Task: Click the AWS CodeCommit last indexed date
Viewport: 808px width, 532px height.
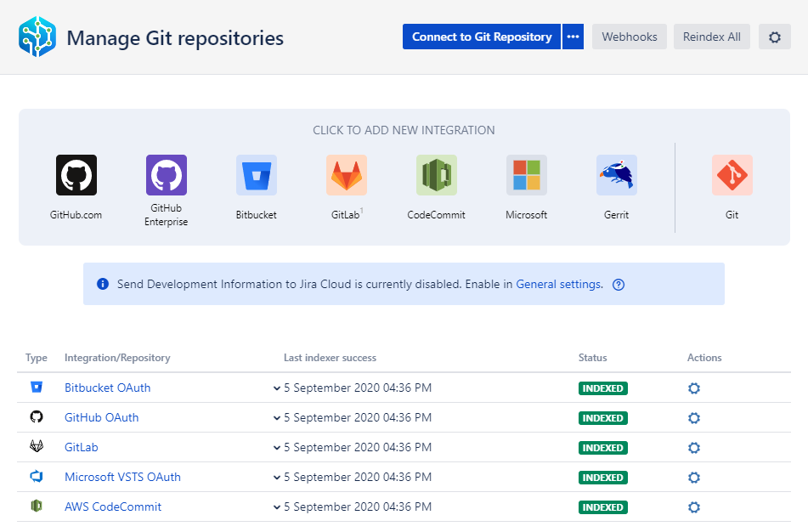Action: (358, 507)
